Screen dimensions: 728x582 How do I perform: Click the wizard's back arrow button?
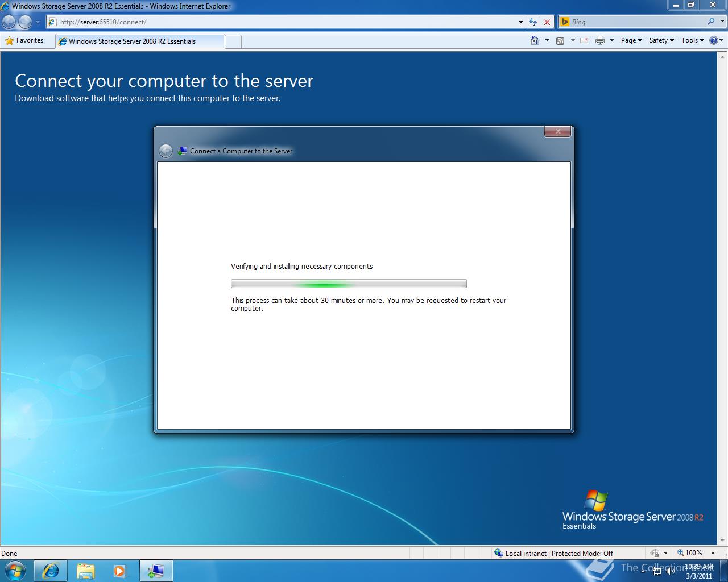click(x=166, y=151)
